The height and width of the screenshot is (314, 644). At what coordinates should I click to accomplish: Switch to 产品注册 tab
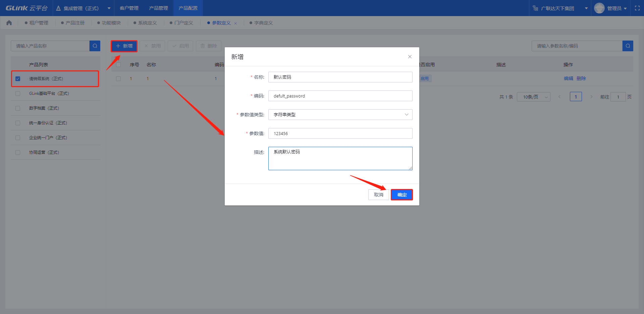[x=73, y=23]
